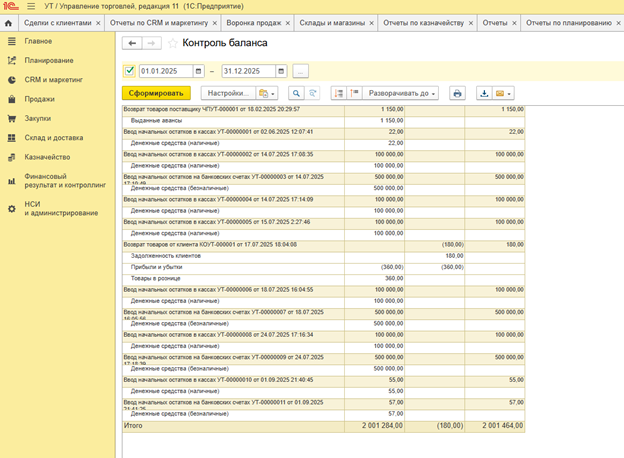Close the Сделки с клиентами tab
Image resolution: width=624 pixels, height=458 pixels.
96,22
